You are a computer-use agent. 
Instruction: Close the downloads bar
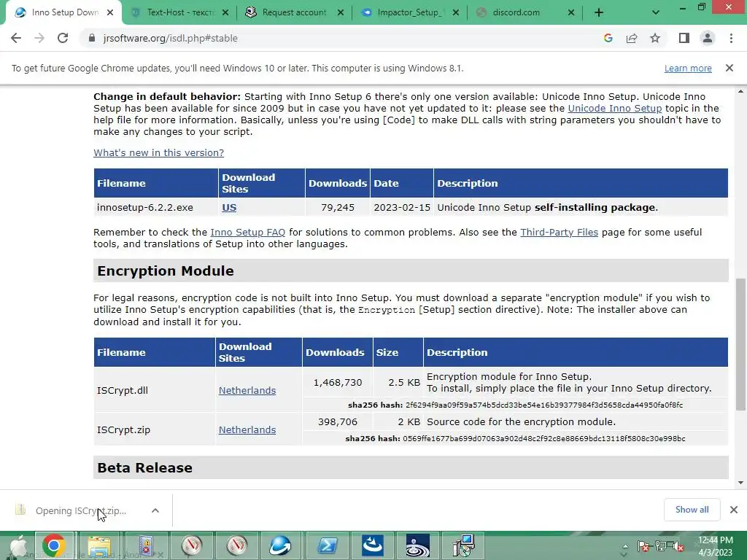pos(734,510)
